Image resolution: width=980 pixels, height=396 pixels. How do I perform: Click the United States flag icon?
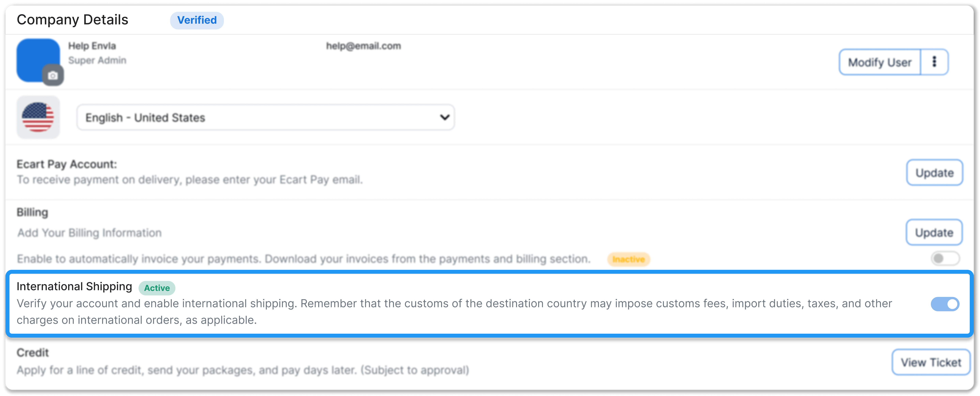(38, 117)
